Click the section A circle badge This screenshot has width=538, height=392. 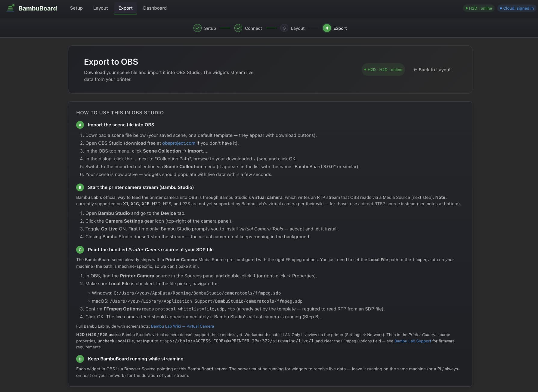[80, 125]
